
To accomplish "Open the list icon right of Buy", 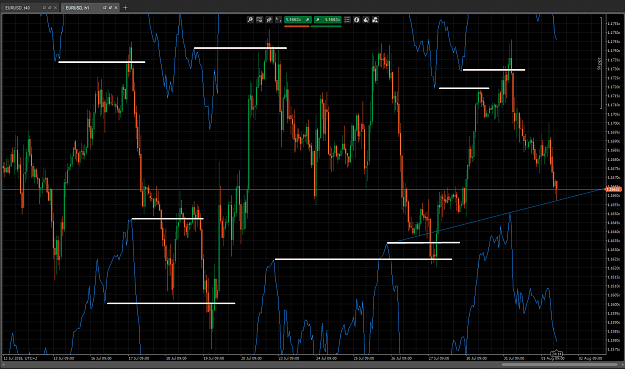I will (x=347, y=20).
